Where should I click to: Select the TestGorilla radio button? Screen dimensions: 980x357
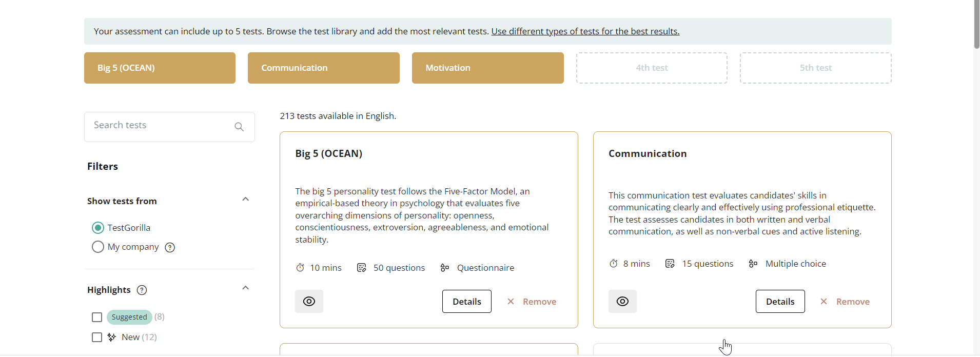tap(98, 228)
